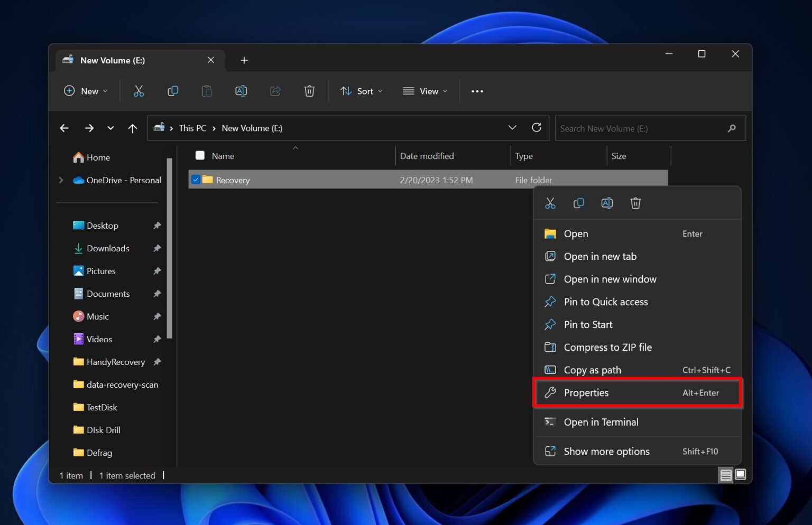Cut the Recovery folder using toolbar icon
The height and width of the screenshot is (525, 812).
139,91
